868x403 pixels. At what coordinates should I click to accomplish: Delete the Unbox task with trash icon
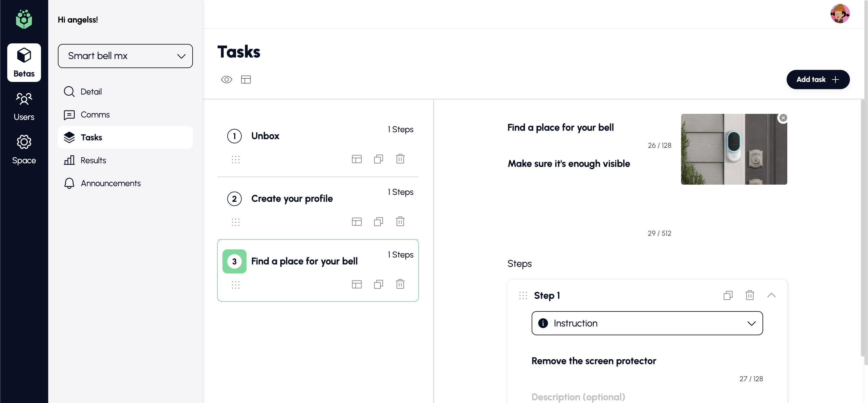[x=400, y=159]
